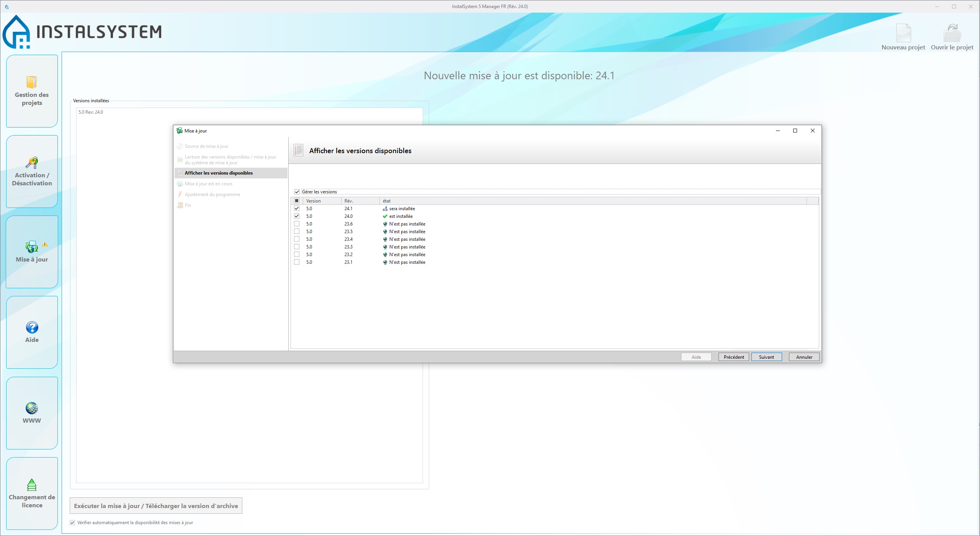Viewport: 980px width, 536px height.
Task: Select installed version '5.0 Rev: 24.0' entry
Action: (x=91, y=112)
